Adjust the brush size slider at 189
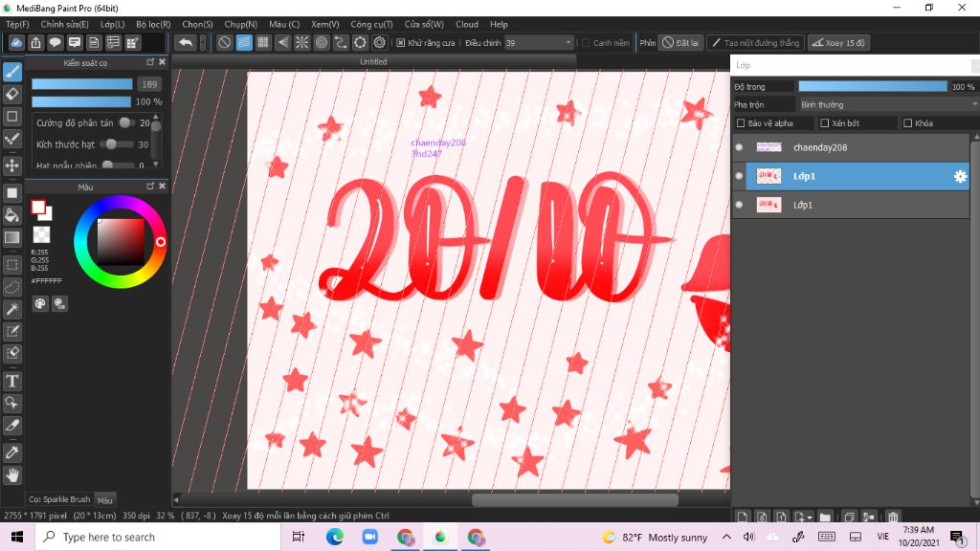 click(82, 84)
